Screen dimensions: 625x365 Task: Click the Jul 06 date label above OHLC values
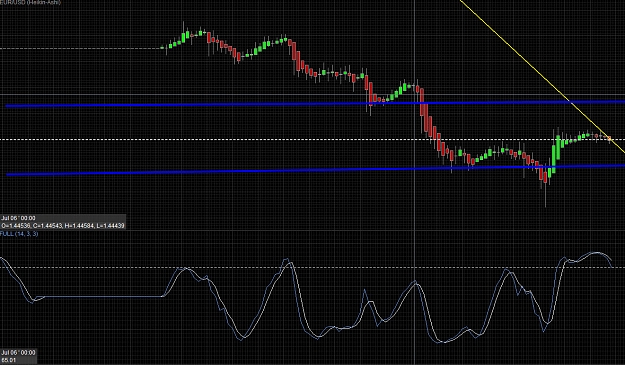pyautogui.click(x=18, y=218)
